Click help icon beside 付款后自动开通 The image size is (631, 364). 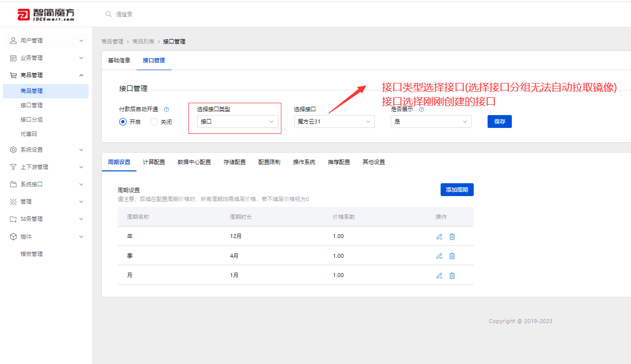(x=167, y=110)
